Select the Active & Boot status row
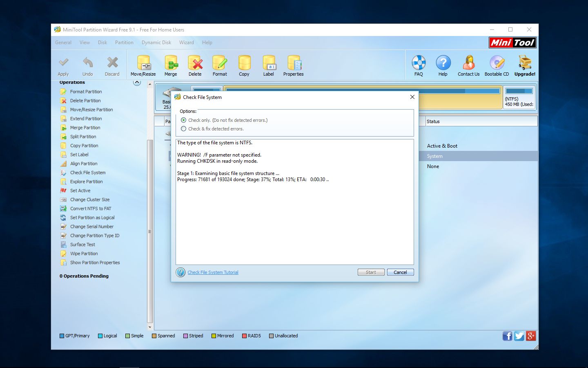 pos(478,146)
